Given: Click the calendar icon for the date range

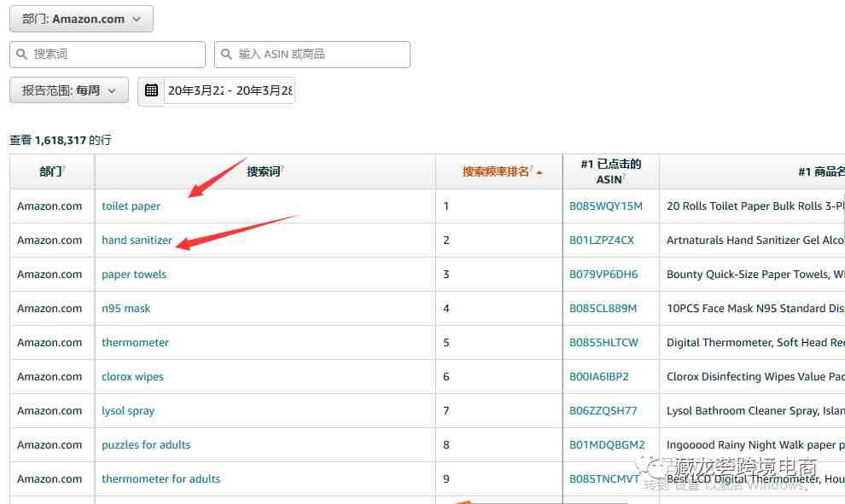Looking at the screenshot, I should (151, 90).
